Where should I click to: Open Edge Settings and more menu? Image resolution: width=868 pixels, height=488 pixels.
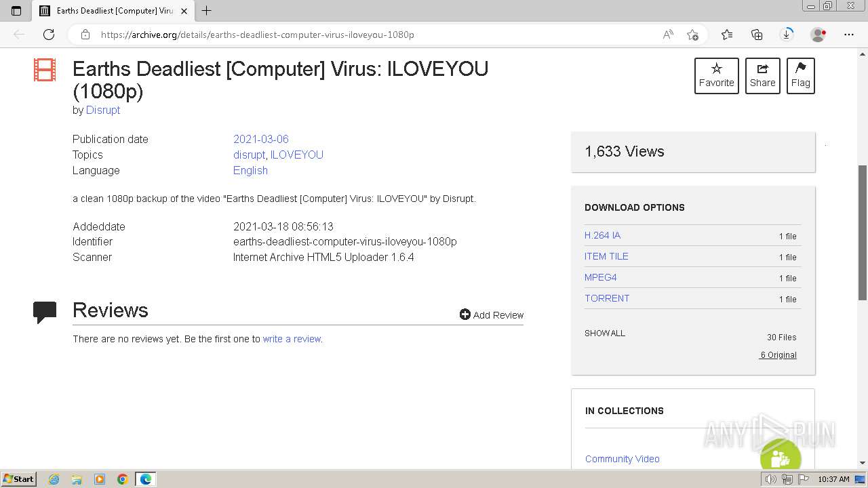pos(849,35)
